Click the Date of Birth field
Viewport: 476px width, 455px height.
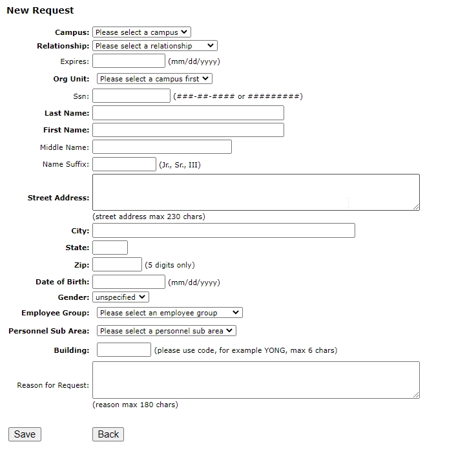point(129,282)
